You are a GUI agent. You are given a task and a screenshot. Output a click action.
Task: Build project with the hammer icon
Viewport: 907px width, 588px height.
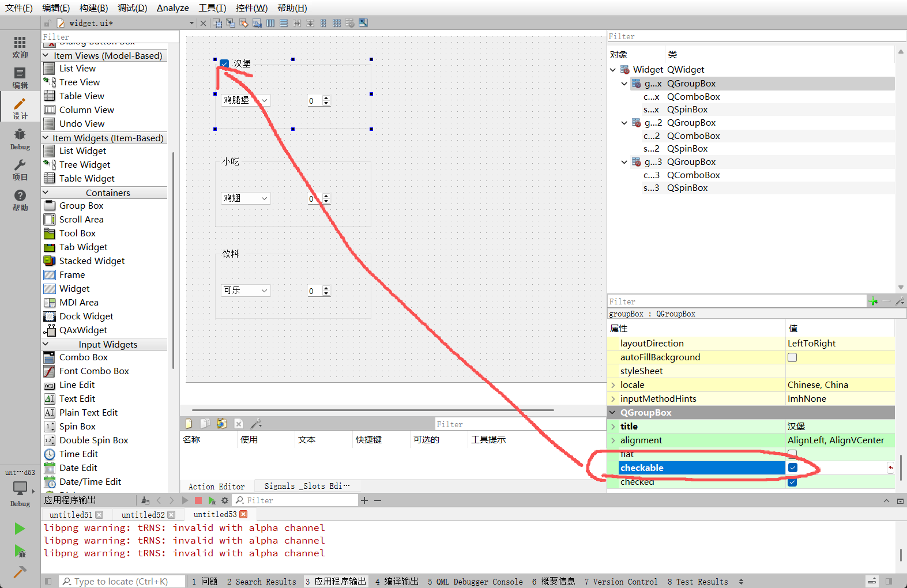pos(20,572)
